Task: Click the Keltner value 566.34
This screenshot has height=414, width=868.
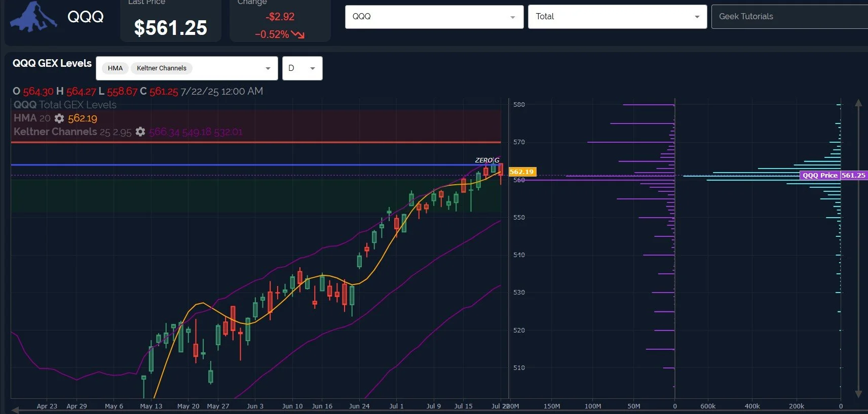Action: coord(164,132)
